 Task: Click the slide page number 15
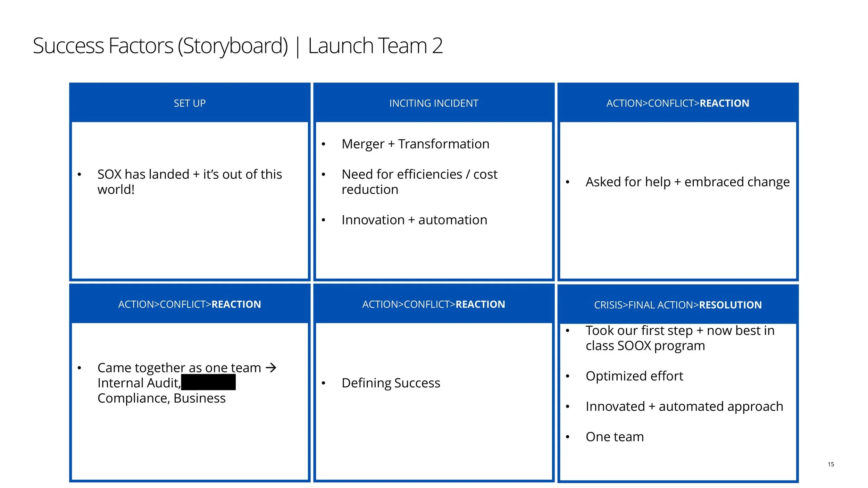(831, 464)
